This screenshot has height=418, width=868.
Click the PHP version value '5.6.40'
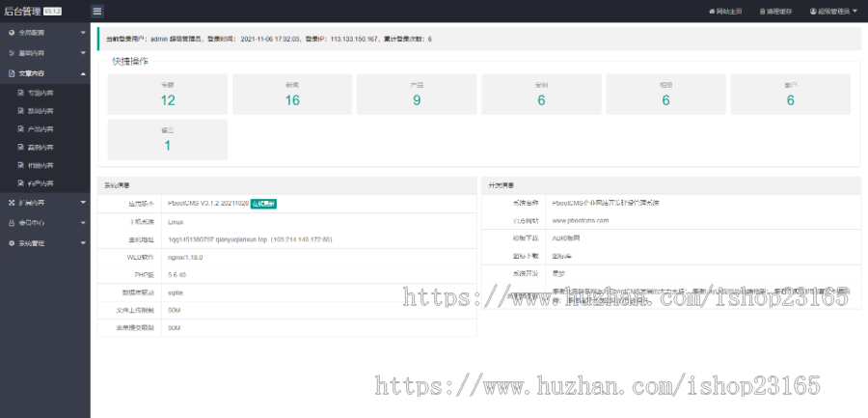tap(176, 275)
